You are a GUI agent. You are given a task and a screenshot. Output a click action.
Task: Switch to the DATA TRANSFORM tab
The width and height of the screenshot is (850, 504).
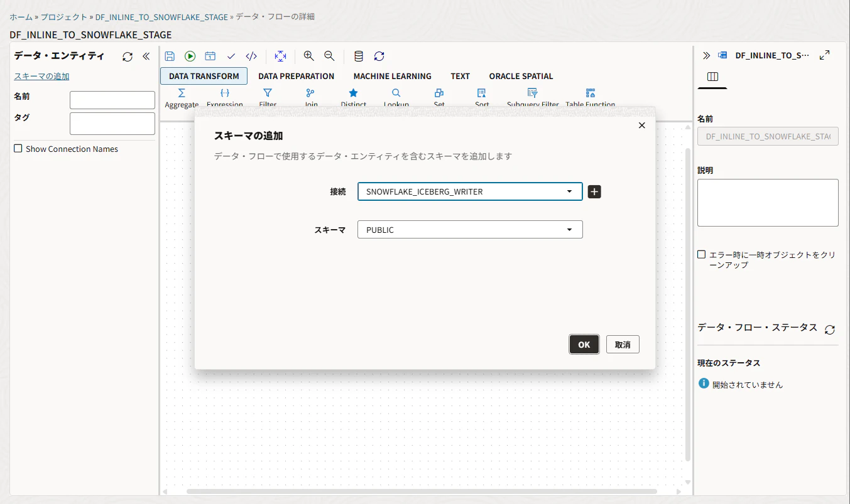click(204, 76)
